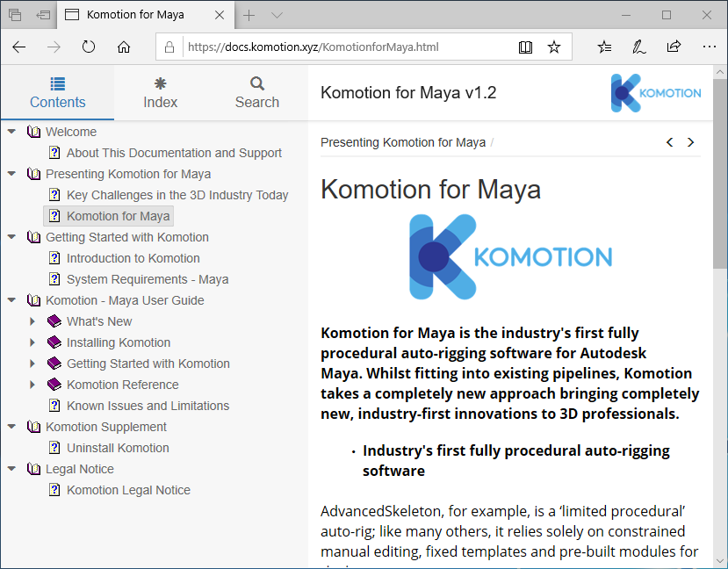Open Key Challenges in the 3D Industry Today

(177, 195)
